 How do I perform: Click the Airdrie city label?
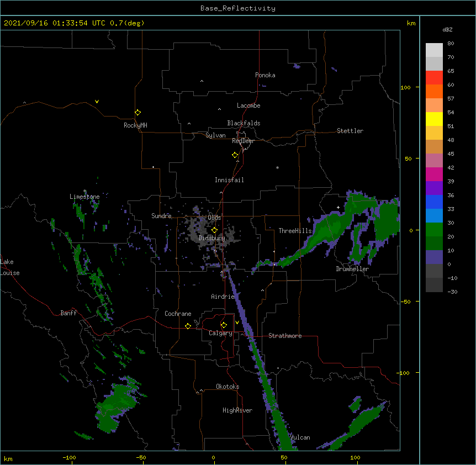223,297
